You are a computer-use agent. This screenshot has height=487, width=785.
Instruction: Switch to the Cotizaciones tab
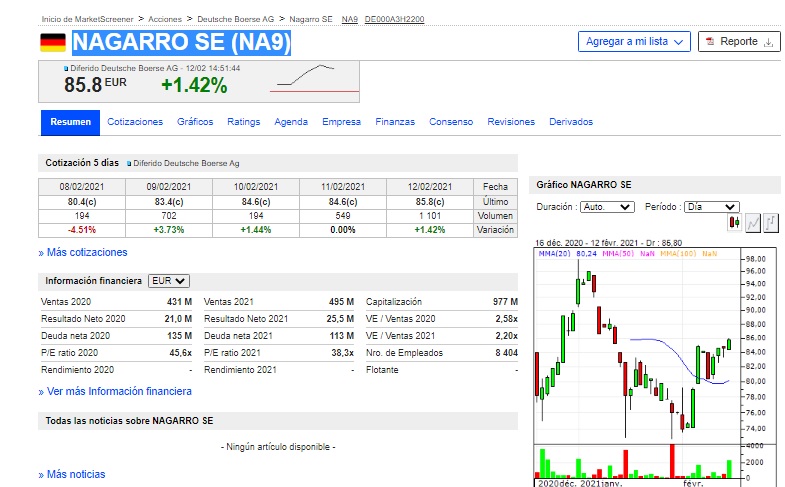pos(135,122)
